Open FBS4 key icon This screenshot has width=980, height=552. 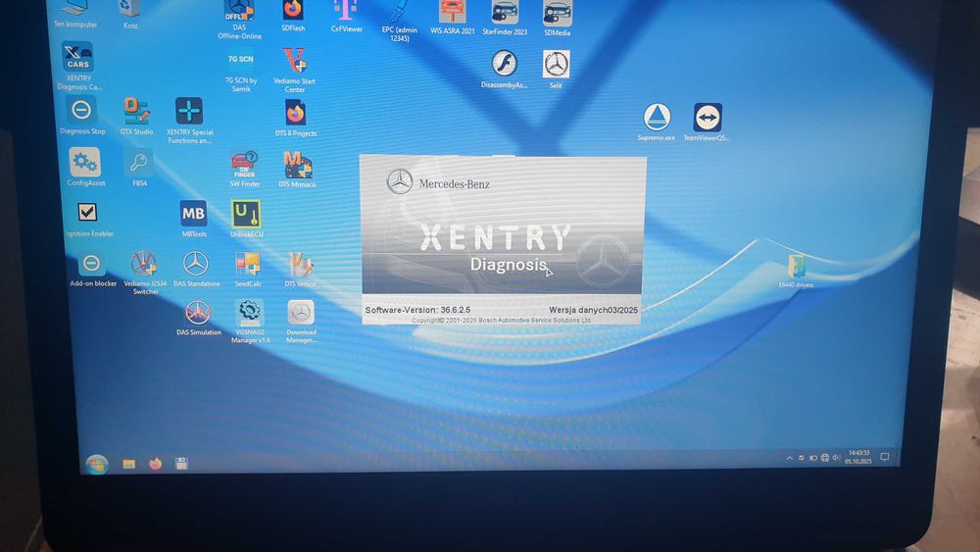139,165
